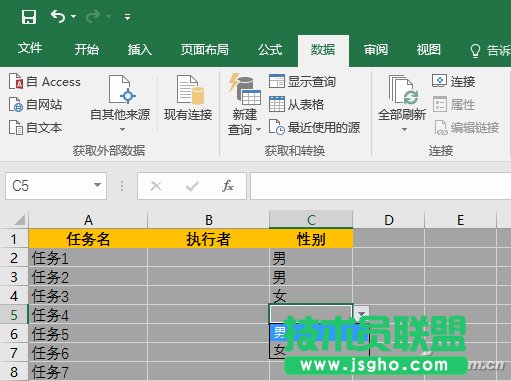
Task: Click 现有连接 button
Action: coord(188,98)
